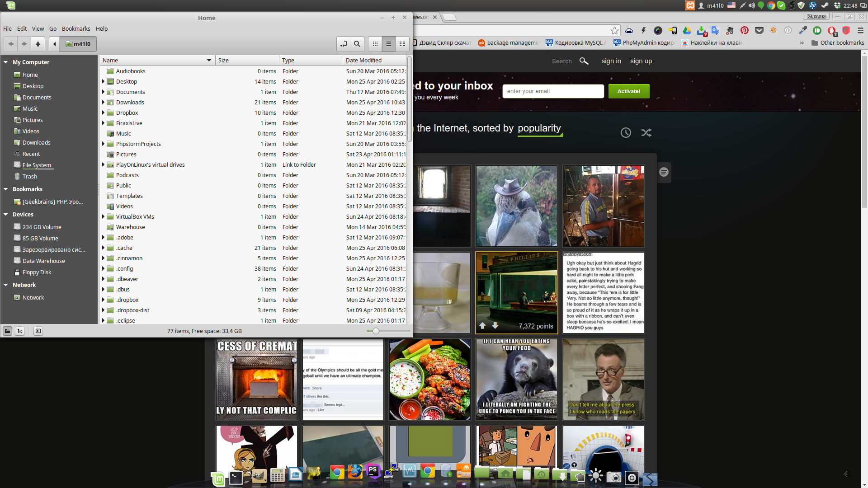The image size is (868, 488).
Task: Show treeview sidebar button in status bar
Action: click(x=19, y=331)
